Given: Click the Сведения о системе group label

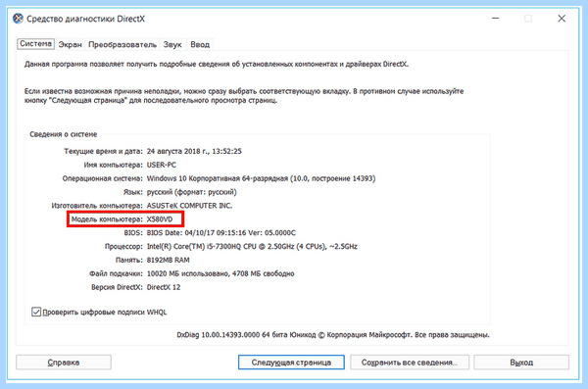Looking at the screenshot, I should [64, 134].
